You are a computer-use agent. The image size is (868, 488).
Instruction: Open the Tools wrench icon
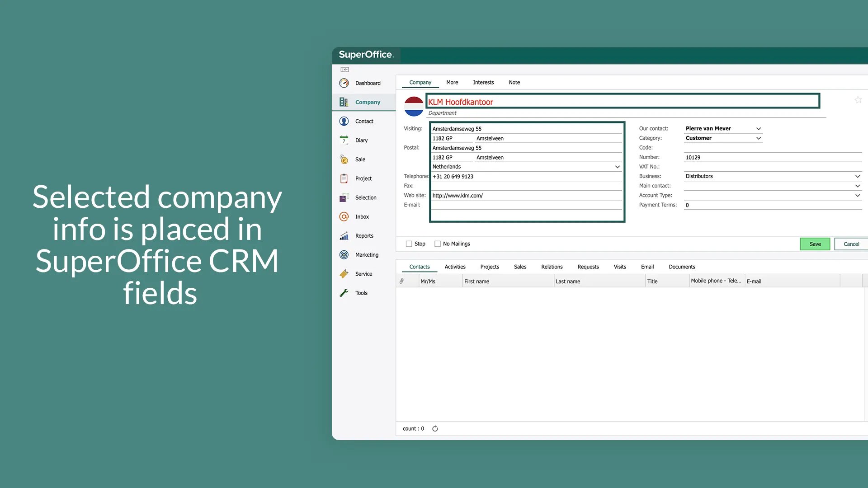pos(344,293)
